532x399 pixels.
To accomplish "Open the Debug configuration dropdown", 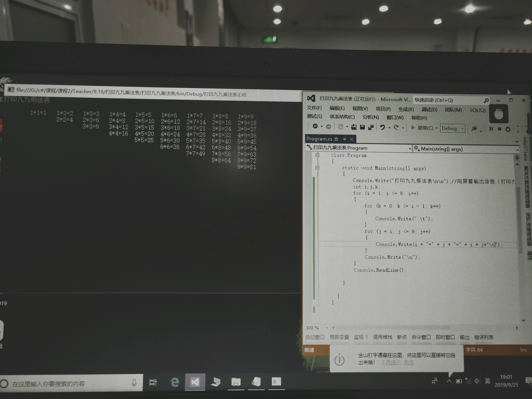I will [453, 128].
